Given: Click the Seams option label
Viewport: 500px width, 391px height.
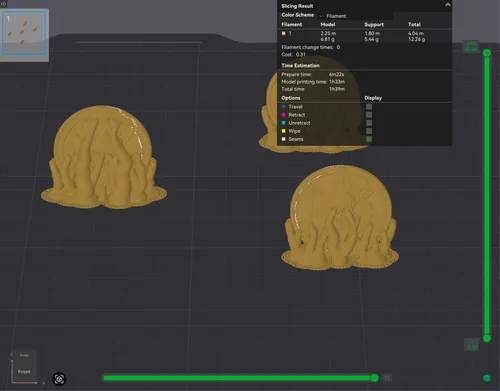Looking at the screenshot, I should click(x=296, y=139).
